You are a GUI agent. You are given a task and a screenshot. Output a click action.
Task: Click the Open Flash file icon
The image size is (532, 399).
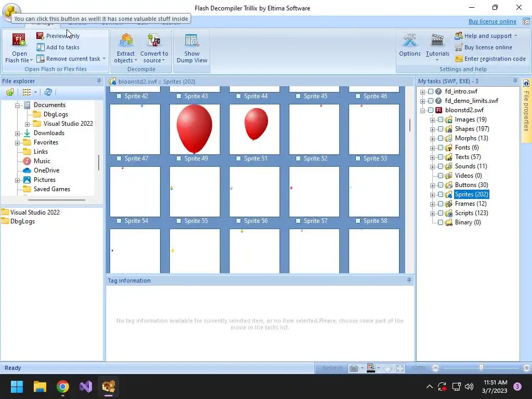19,39
